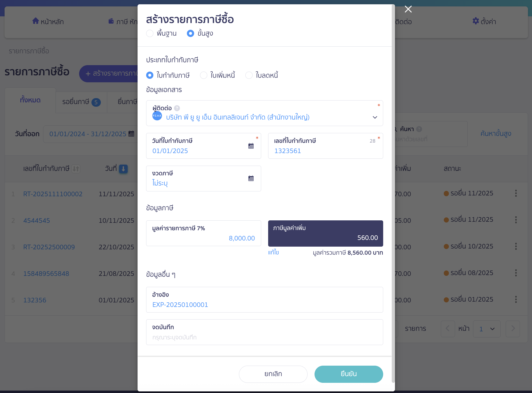
Task: Open the page number dropdown
Action: point(487,329)
